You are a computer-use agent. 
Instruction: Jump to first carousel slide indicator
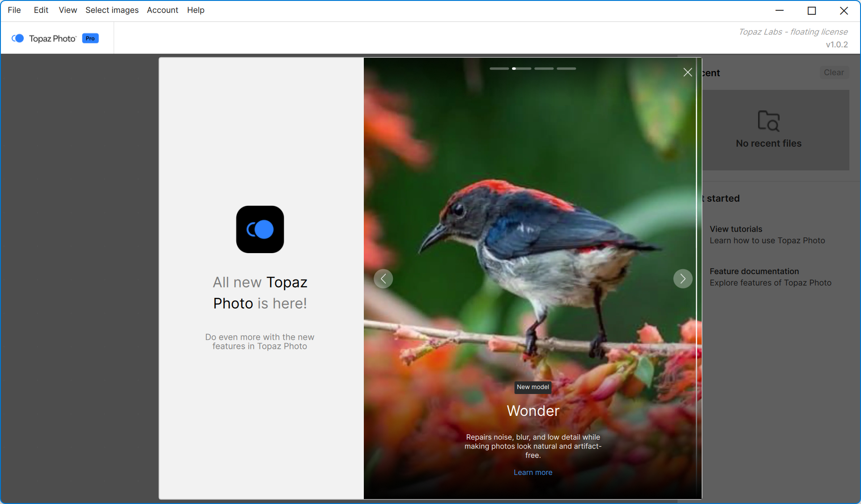pos(499,68)
